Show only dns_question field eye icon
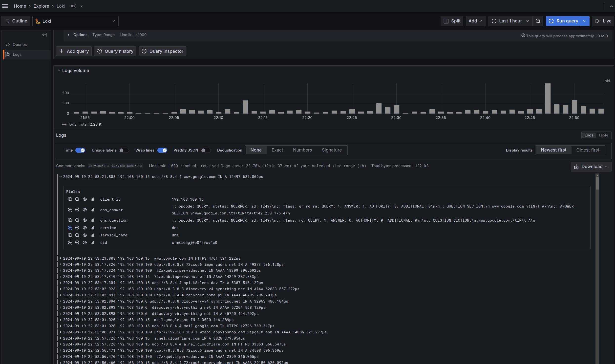Viewport: 615px width, 364px height. point(85,220)
